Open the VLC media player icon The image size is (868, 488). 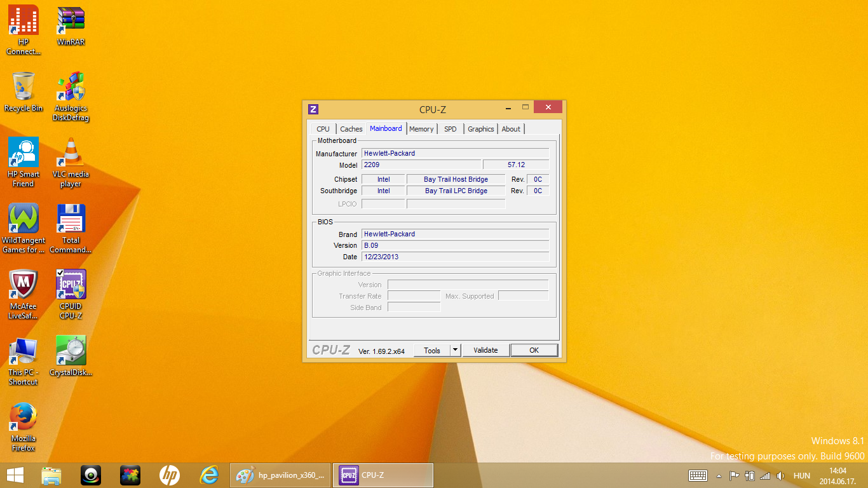click(71, 153)
